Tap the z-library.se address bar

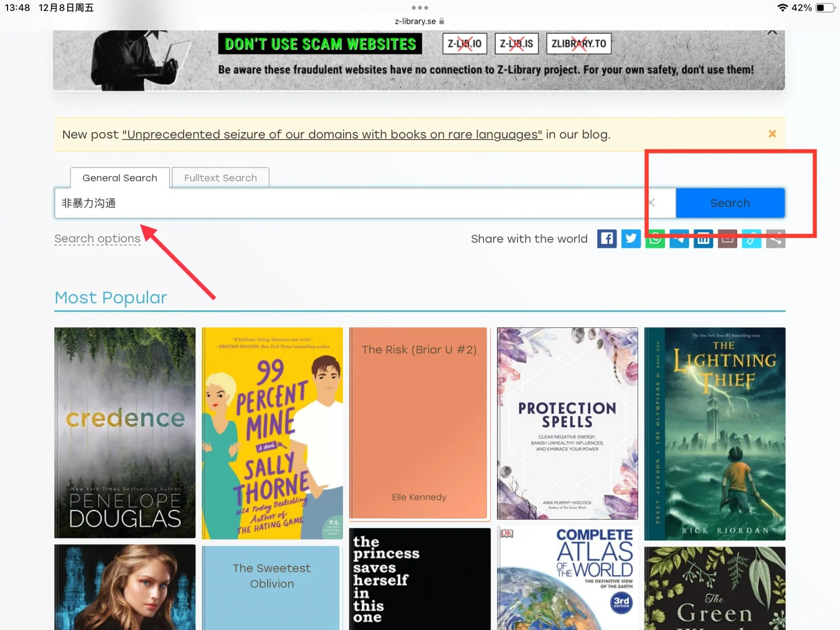click(x=419, y=21)
